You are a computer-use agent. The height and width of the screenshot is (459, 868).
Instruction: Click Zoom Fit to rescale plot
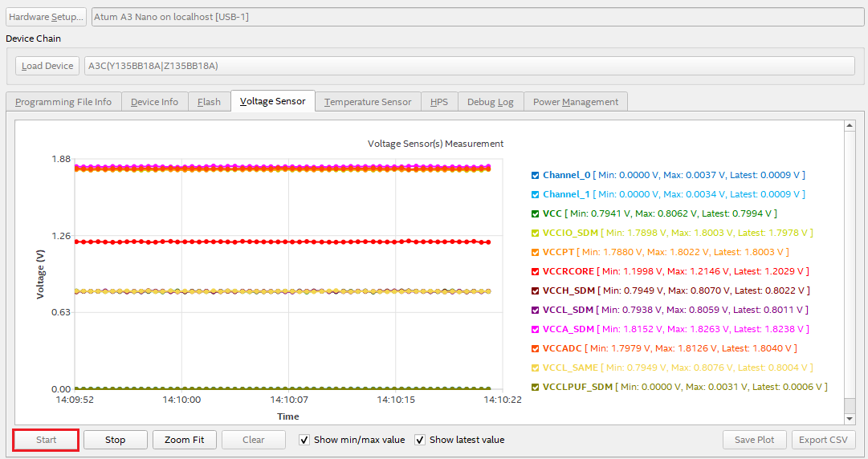tap(184, 440)
